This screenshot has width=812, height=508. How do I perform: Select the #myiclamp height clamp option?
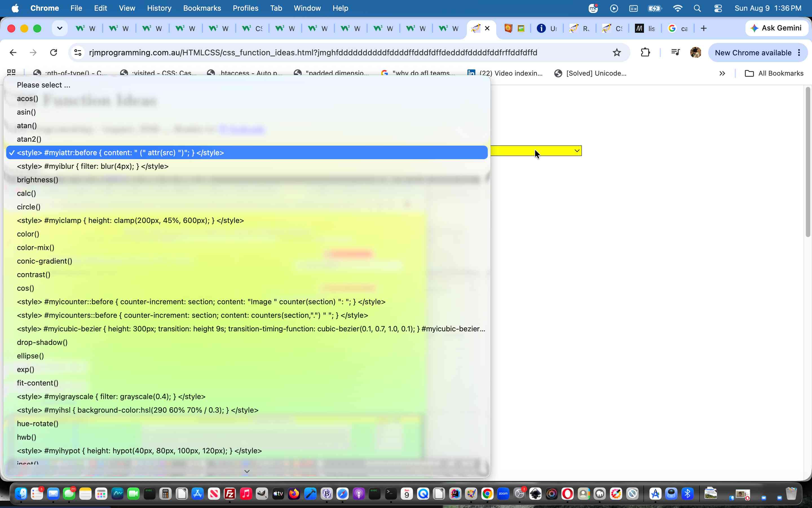pyautogui.click(x=247, y=220)
